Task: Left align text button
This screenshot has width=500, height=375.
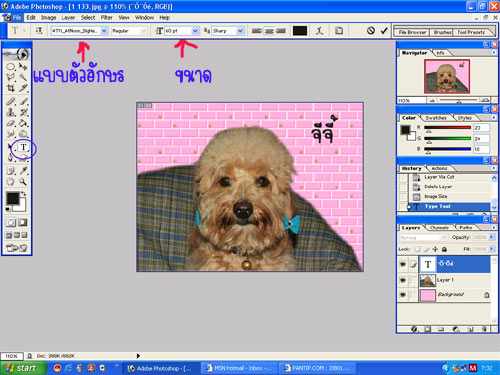Action: click(257, 31)
